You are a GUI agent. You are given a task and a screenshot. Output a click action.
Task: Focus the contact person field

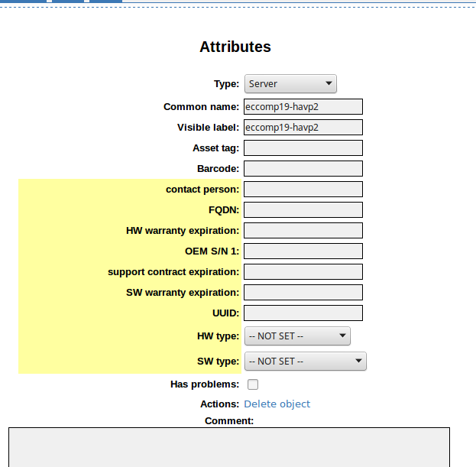pos(303,190)
